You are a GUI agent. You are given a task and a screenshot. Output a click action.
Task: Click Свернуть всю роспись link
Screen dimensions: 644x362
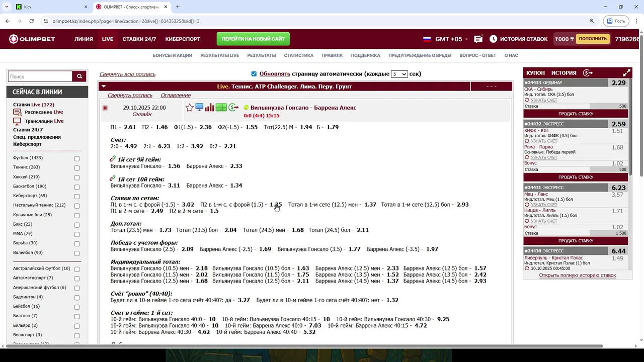coord(127,74)
